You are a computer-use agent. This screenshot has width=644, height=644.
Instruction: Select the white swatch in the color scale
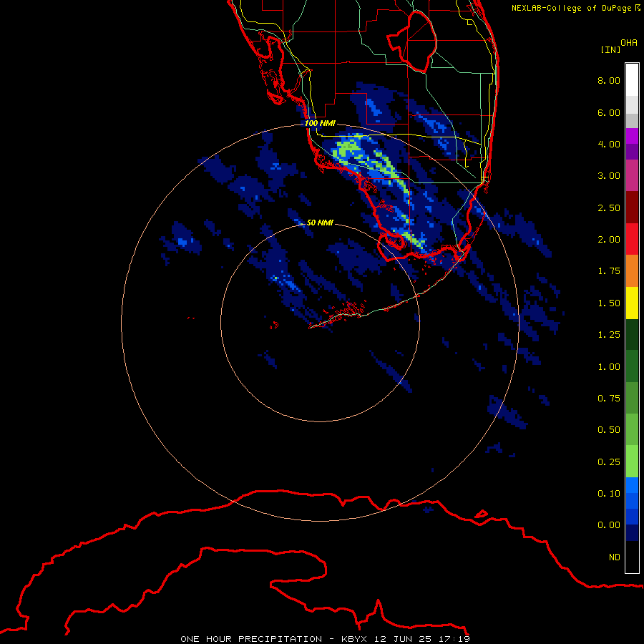point(632,79)
